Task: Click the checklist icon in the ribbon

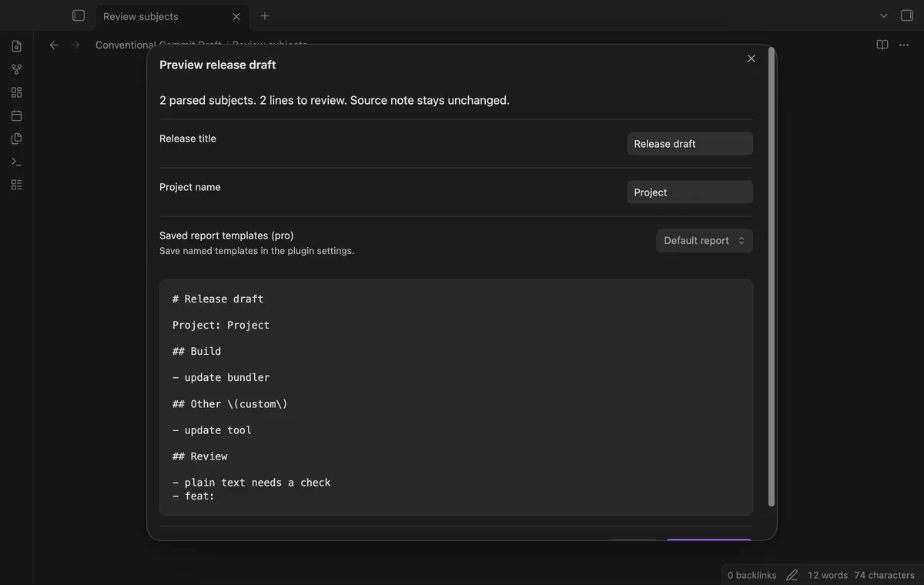Action: tap(16, 185)
